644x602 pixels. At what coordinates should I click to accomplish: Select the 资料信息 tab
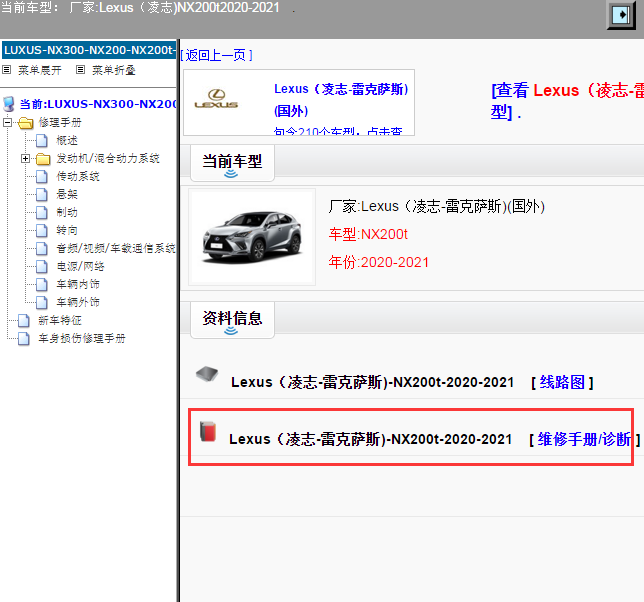tap(232, 320)
